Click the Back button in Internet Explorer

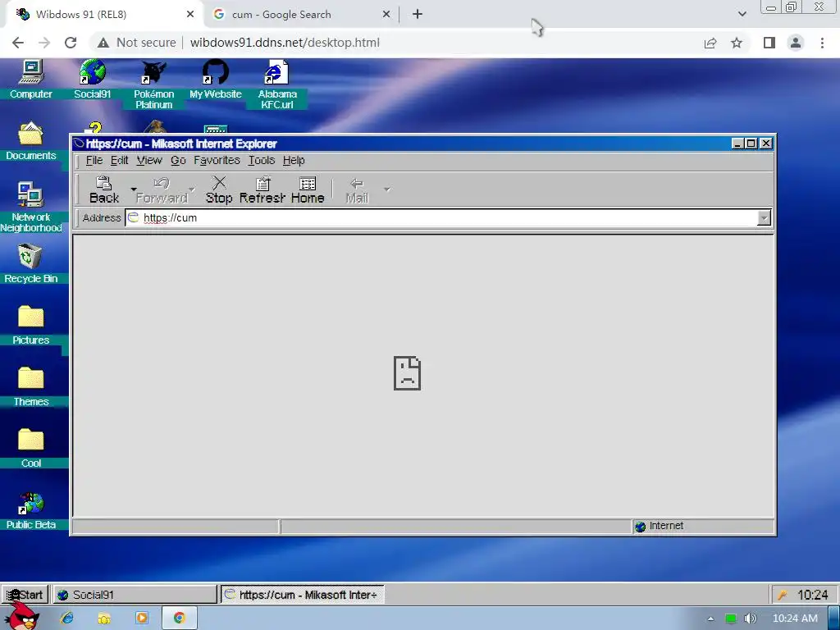click(104, 189)
